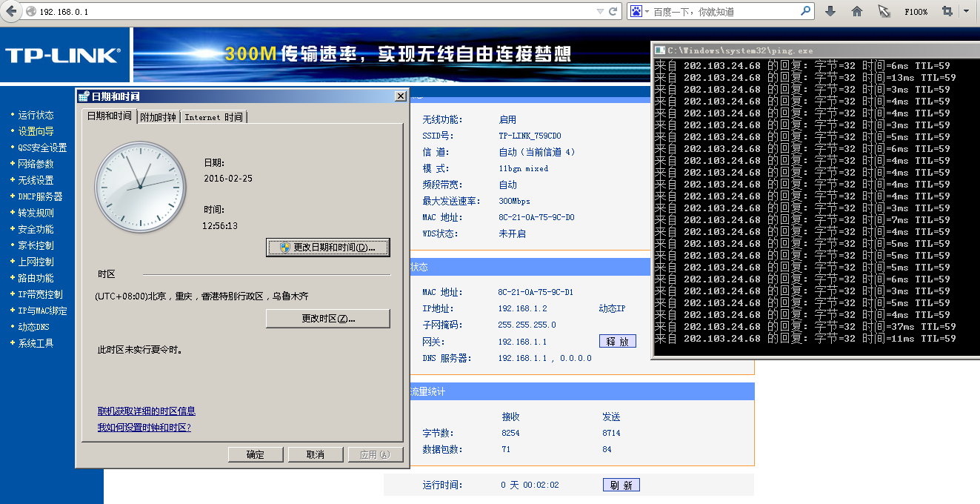Go to browser home page icon
Screen dimensions: 980x504
point(857,11)
